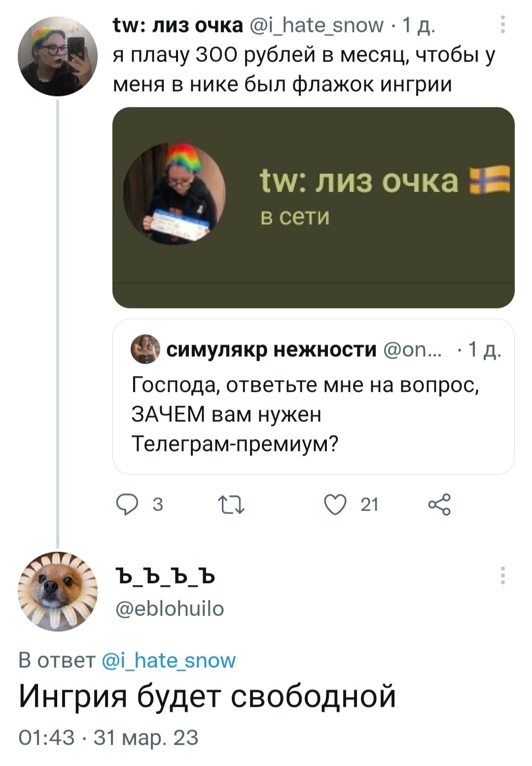Click the reply speech bubble icon
The image size is (532, 766).
pos(127,505)
